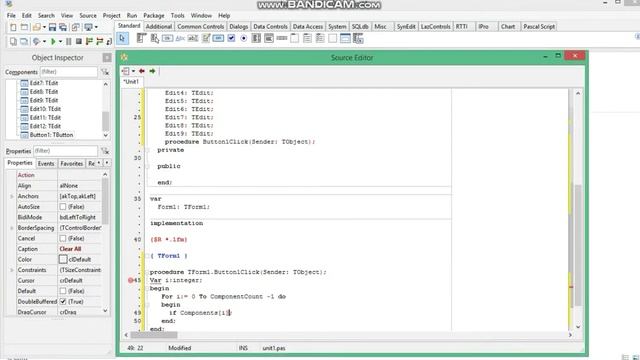640x360 pixels.
Task: Click the Source Editor horizontal scrollbar thumb
Action: (x=154, y=335)
